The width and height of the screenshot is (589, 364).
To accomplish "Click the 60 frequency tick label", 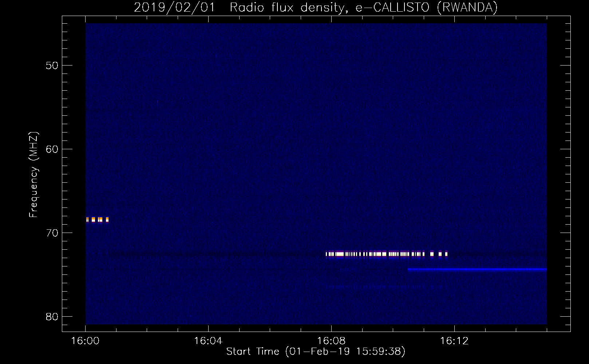I will (x=52, y=149).
